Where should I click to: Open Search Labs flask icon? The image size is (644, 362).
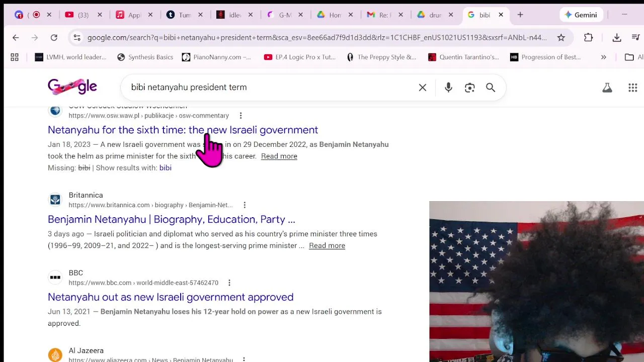[x=607, y=87]
